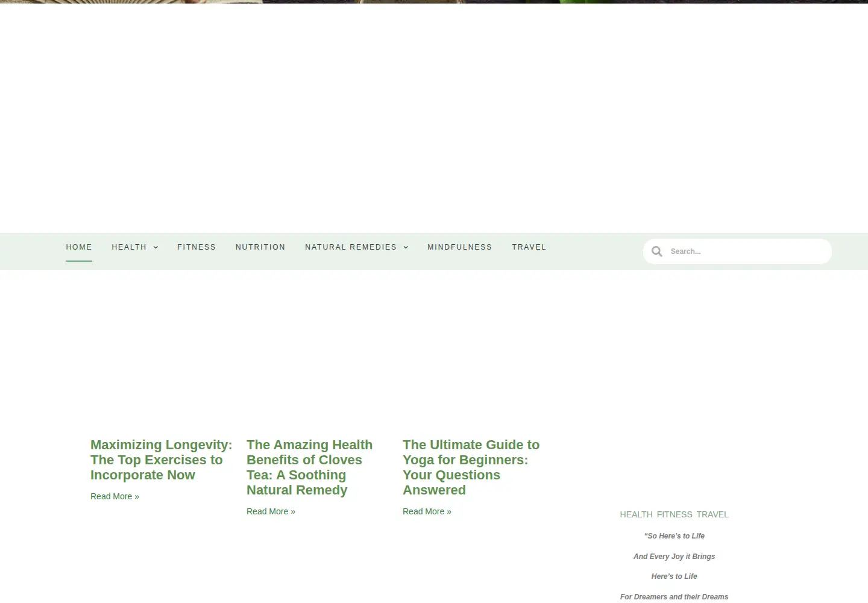This screenshot has width=868, height=603.
Task: Focus the Search... input field
Action: [747, 251]
